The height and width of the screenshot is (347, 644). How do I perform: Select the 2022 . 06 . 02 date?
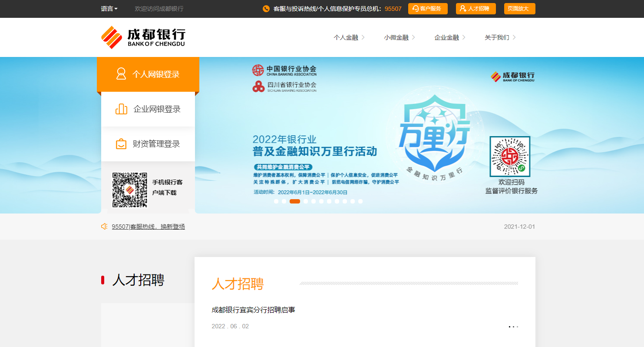(230, 326)
